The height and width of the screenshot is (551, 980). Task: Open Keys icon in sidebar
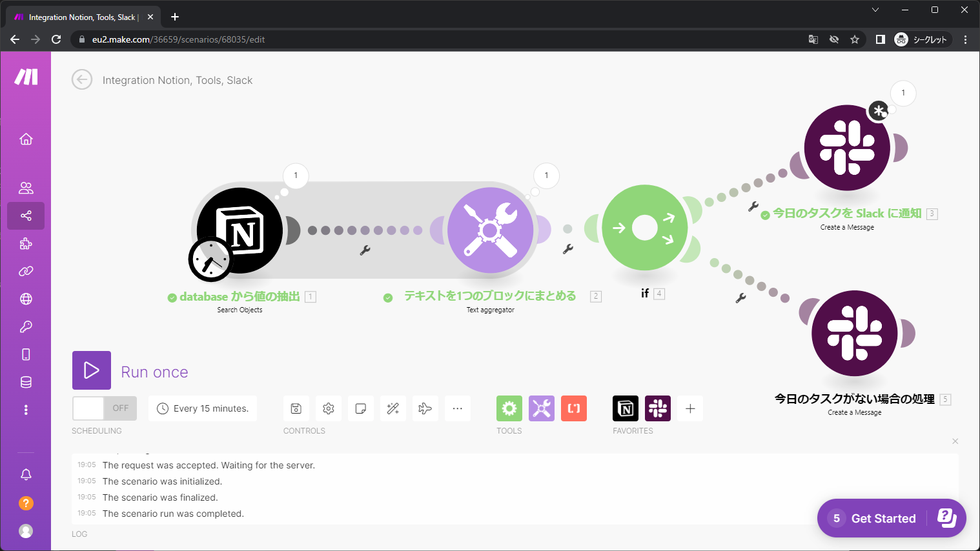click(26, 326)
